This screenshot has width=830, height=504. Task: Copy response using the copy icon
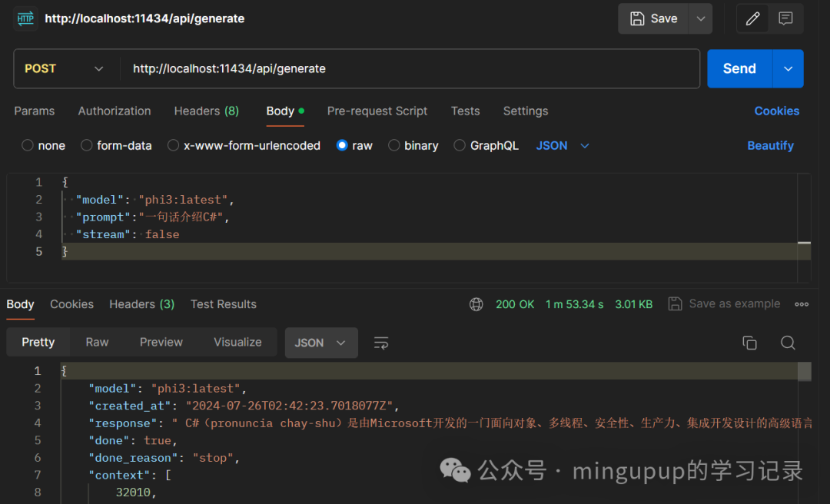[x=749, y=343]
